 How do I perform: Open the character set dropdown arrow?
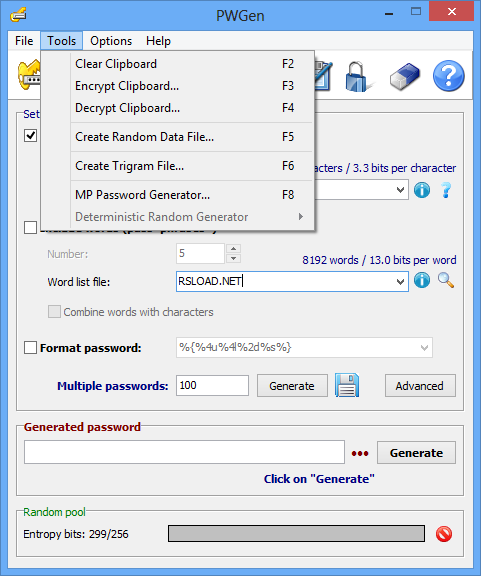(400, 190)
